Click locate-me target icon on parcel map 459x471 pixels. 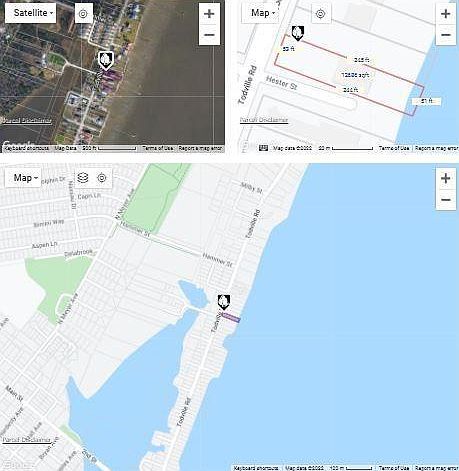(320, 14)
